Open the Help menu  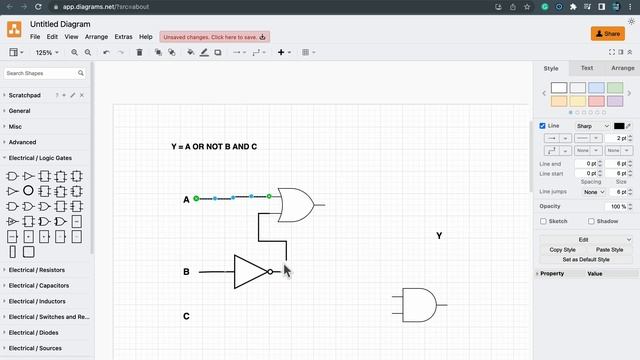pos(146,37)
